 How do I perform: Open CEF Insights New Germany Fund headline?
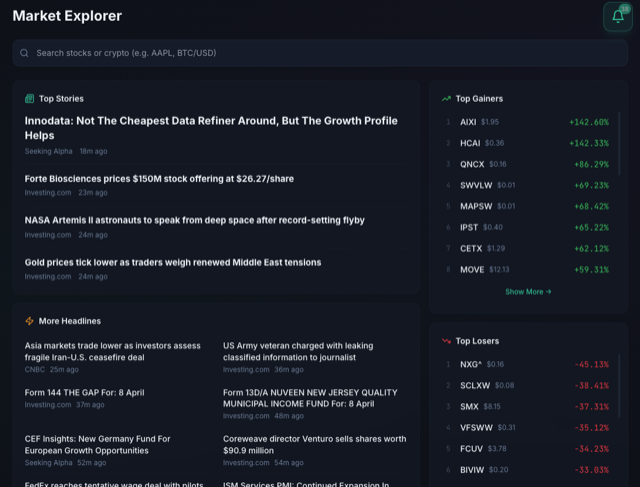click(98, 445)
